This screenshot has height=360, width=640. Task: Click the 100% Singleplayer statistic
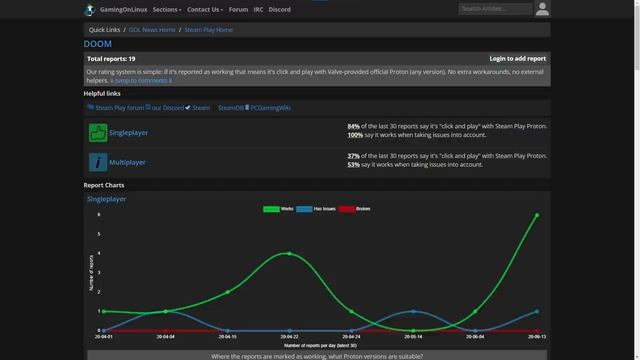[x=355, y=135]
